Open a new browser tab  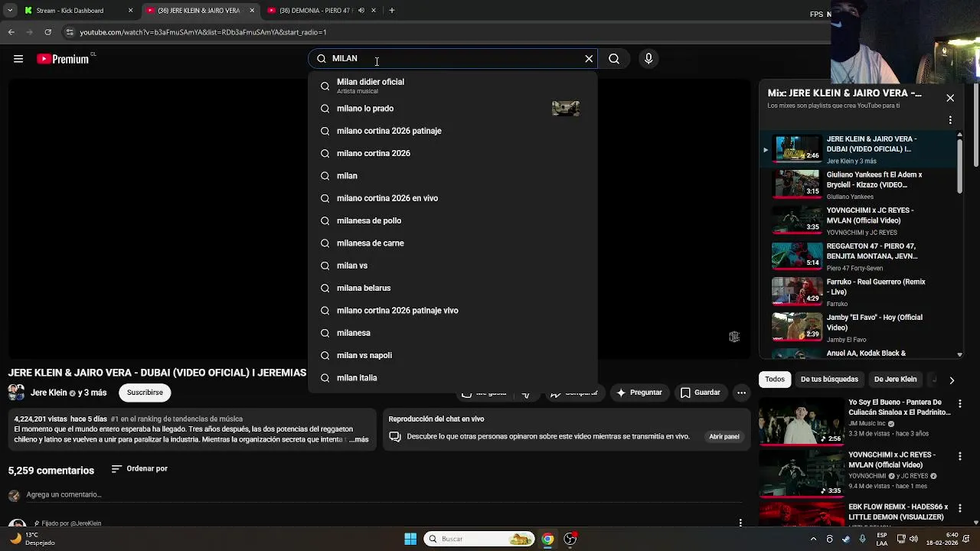(392, 11)
